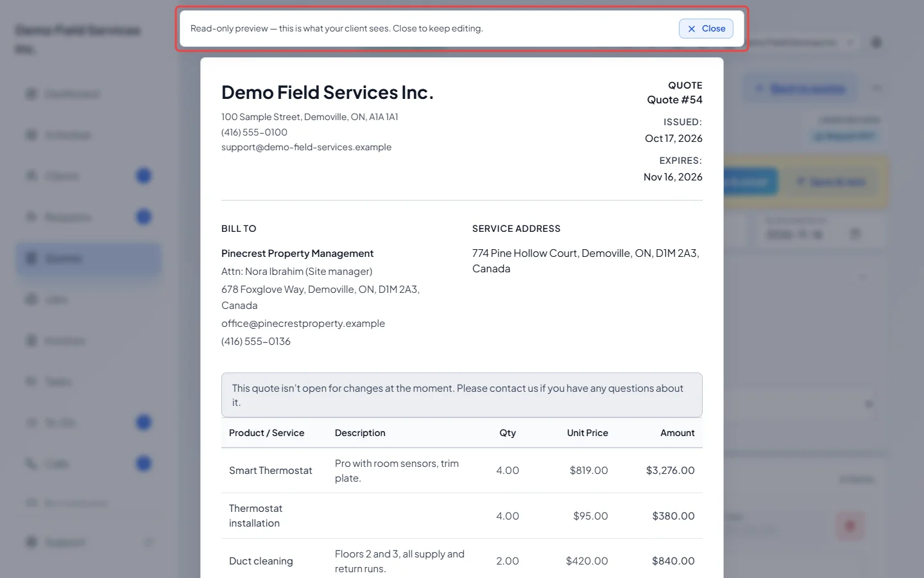Click 'Floors 2 and 3' description
Image resolution: width=924 pixels, height=578 pixels.
399,561
